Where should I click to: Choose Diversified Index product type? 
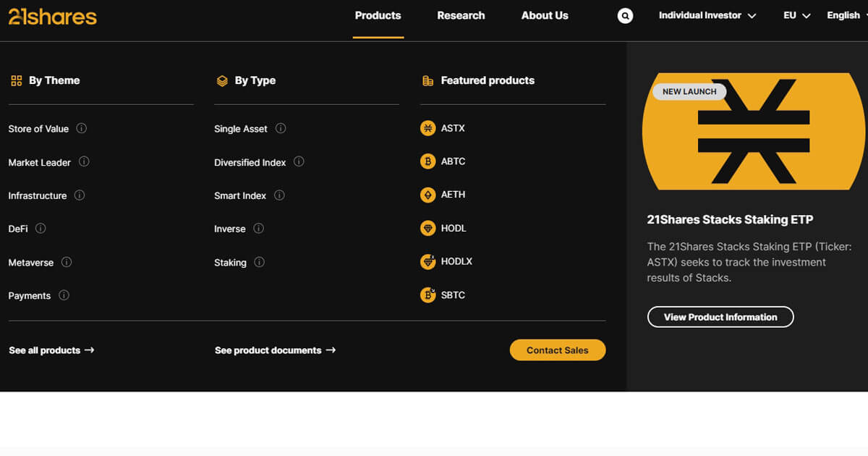[250, 162]
